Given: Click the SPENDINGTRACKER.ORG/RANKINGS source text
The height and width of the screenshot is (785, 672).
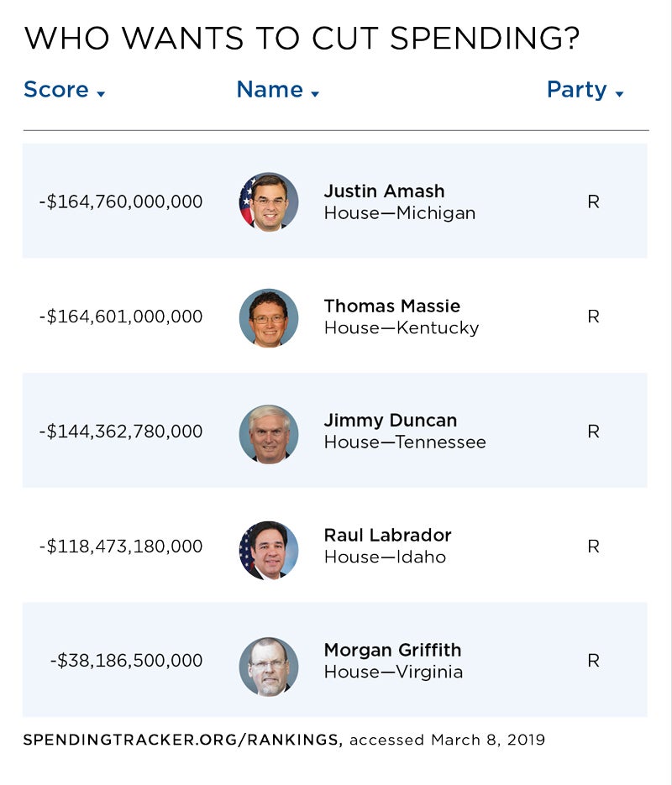Looking at the screenshot, I should click(182, 741).
